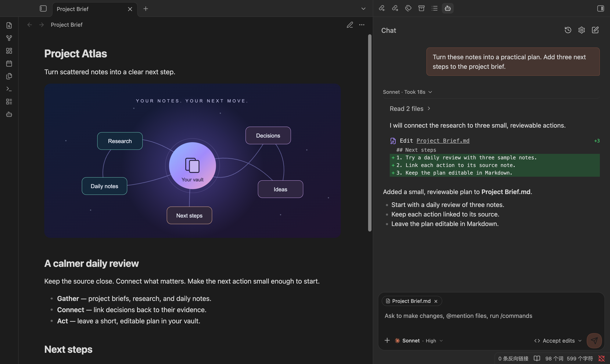The height and width of the screenshot is (364, 610).
Task: Click the red sync status icon
Action: [x=601, y=359]
